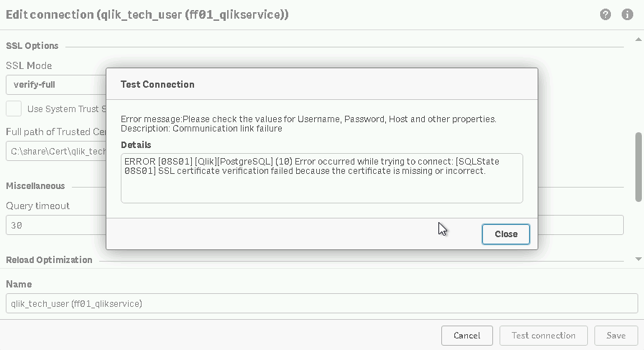Image resolution: width=644 pixels, height=350 pixels.
Task: Enable Use System Trust Store checkbox
Action: pos(14,109)
